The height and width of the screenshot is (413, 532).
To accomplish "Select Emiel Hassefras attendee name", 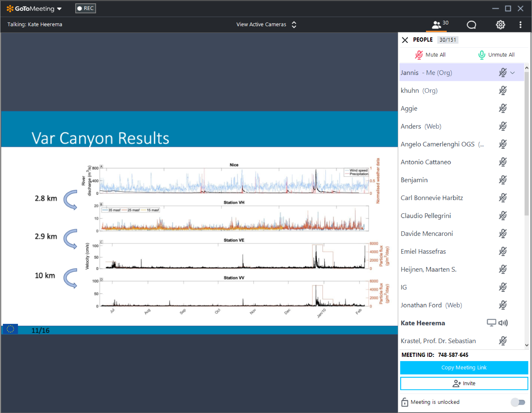I will [423, 251].
